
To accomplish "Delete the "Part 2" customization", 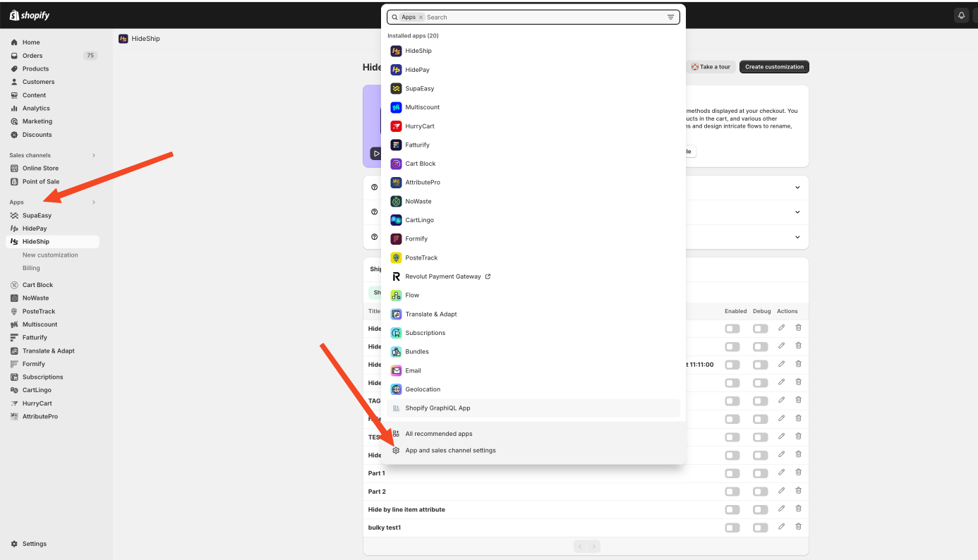I will click(798, 491).
